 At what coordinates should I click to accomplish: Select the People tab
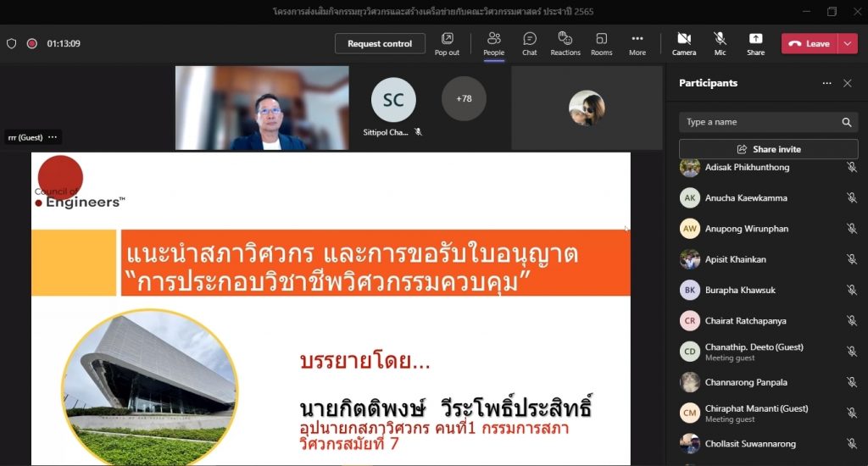[x=493, y=43]
